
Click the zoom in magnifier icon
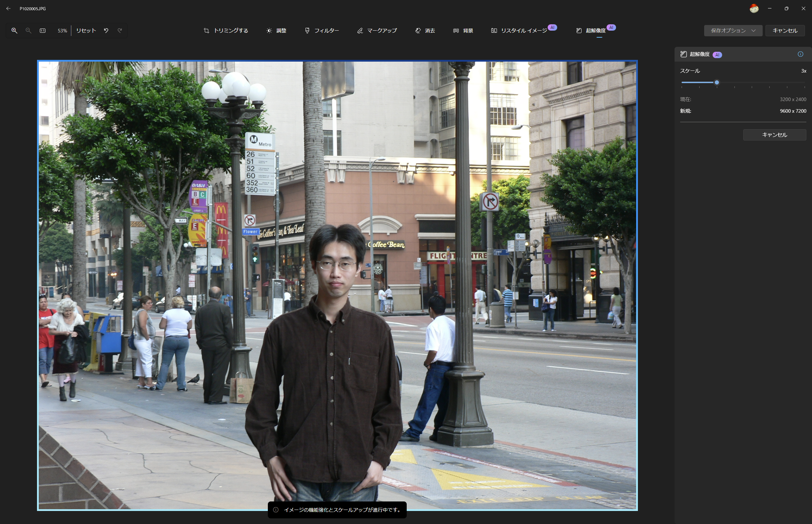click(14, 31)
